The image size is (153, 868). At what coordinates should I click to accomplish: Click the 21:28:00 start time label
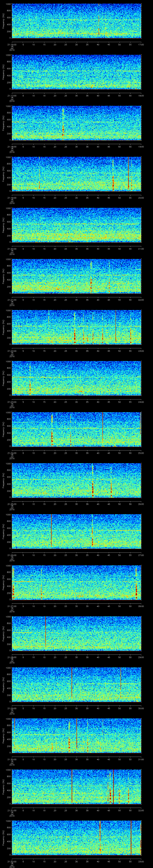point(12,657)
